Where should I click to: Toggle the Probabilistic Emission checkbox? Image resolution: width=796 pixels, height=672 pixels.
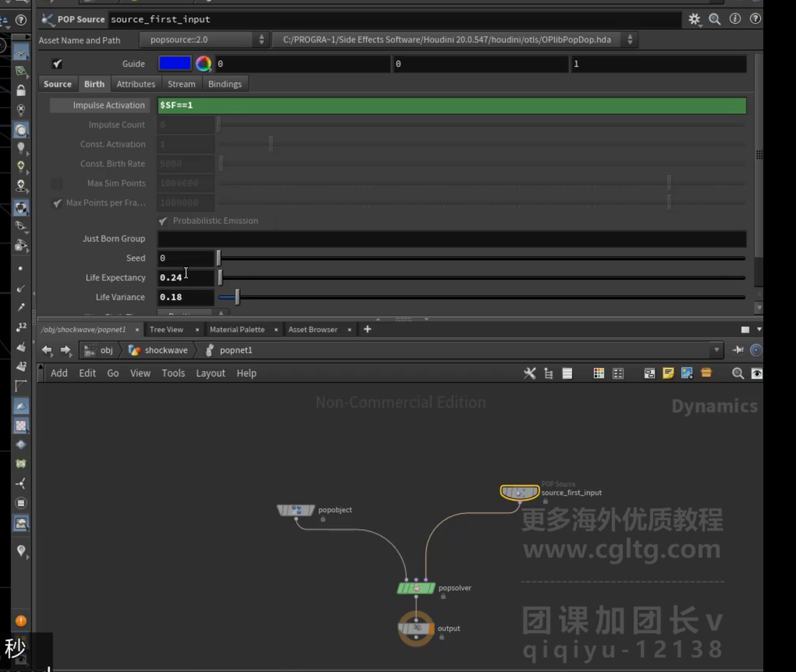point(163,221)
